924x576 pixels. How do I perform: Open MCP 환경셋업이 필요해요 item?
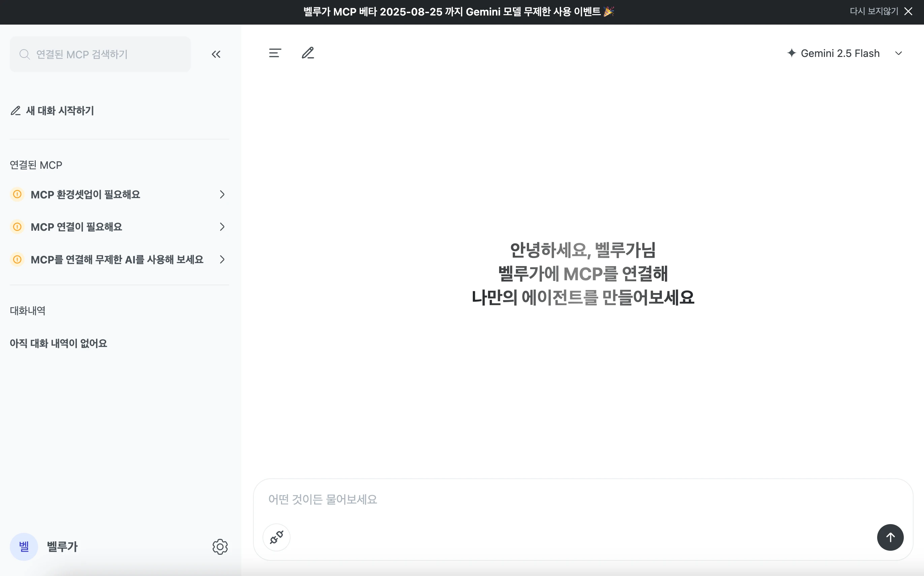(119, 194)
